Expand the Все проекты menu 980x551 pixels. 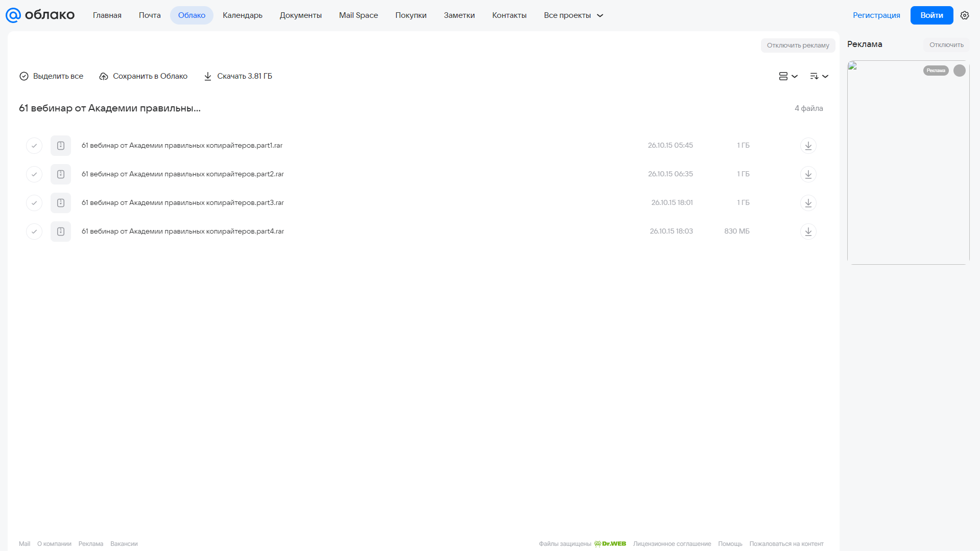pyautogui.click(x=573, y=15)
